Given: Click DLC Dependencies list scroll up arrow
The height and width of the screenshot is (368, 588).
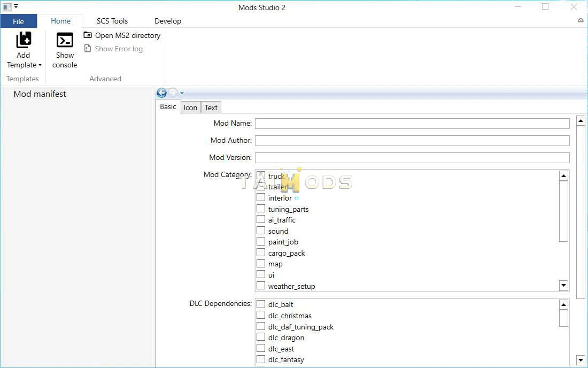Looking at the screenshot, I should tap(563, 304).
